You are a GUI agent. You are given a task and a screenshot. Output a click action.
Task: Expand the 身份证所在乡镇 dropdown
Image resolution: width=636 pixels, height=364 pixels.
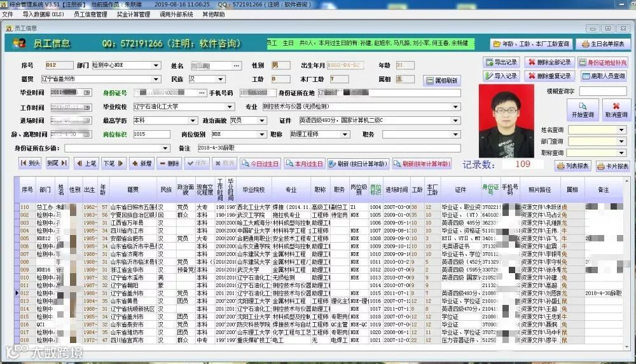[x=165, y=148]
